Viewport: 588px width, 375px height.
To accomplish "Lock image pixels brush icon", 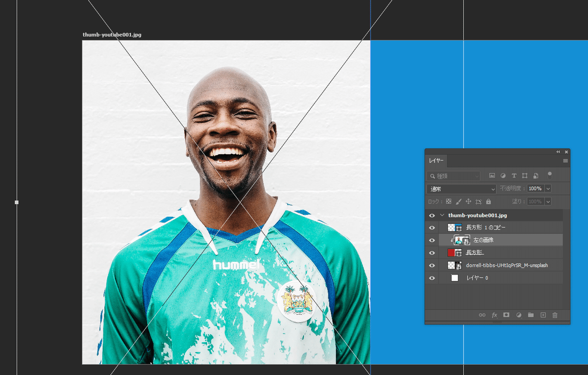I will coord(459,201).
